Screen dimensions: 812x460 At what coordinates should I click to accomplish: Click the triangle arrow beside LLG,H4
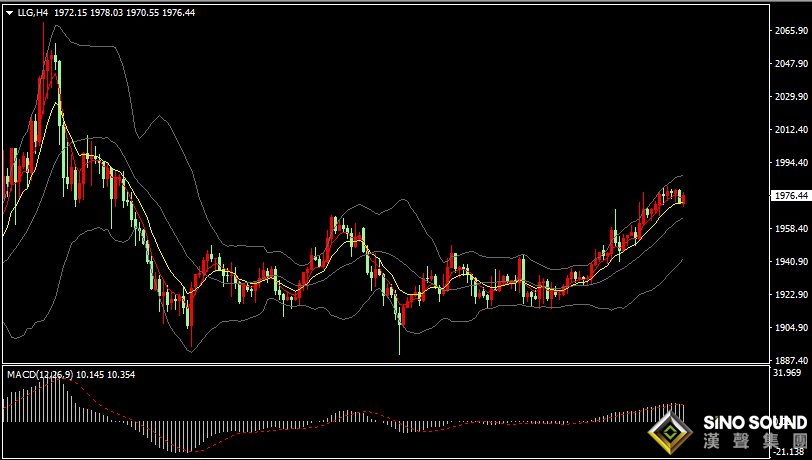[x=10, y=13]
